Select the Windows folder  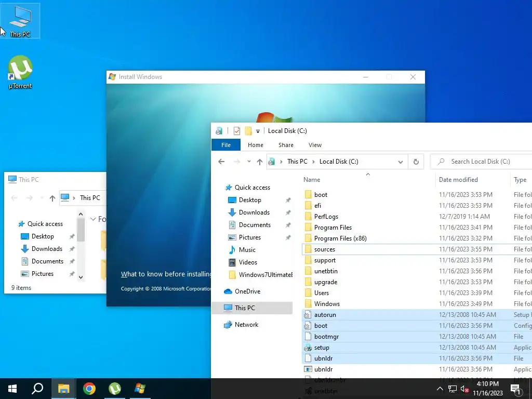[417, 303]
